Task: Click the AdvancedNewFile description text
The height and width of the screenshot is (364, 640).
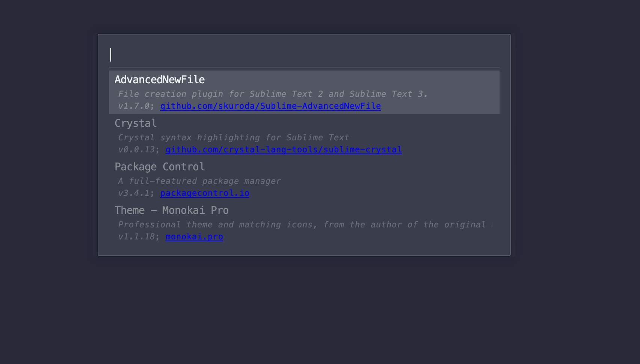Action: [273, 94]
